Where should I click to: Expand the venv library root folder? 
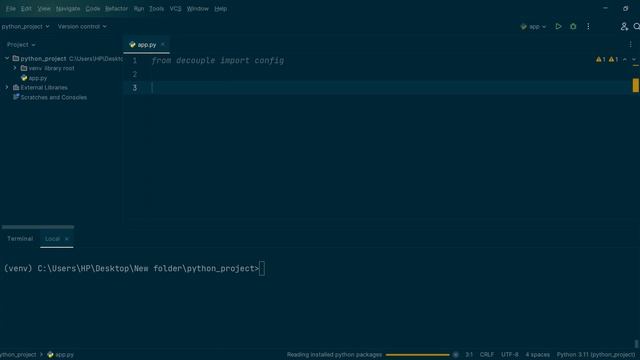point(15,68)
